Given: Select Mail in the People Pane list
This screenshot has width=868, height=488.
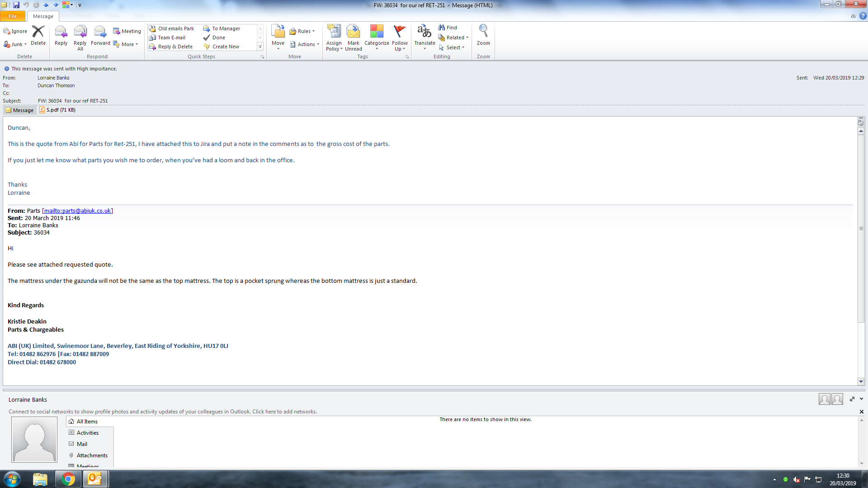Looking at the screenshot, I should pyautogui.click(x=82, y=444).
